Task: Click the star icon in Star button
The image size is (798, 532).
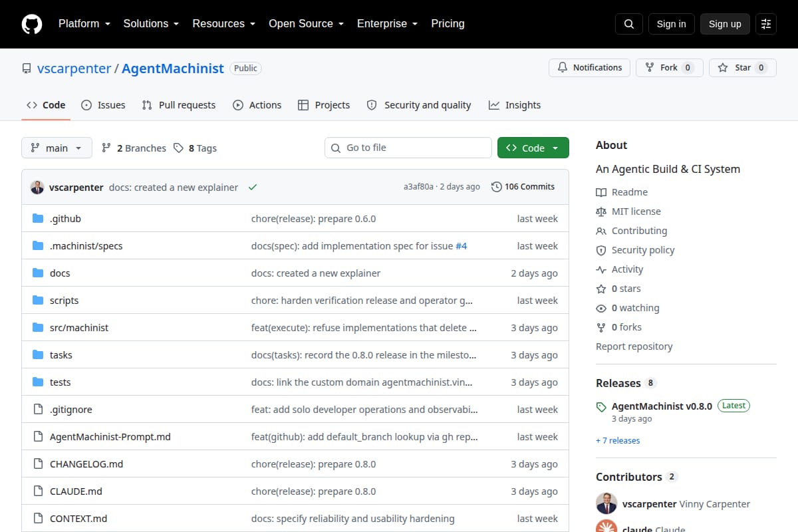Action: pyautogui.click(x=723, y=68)
